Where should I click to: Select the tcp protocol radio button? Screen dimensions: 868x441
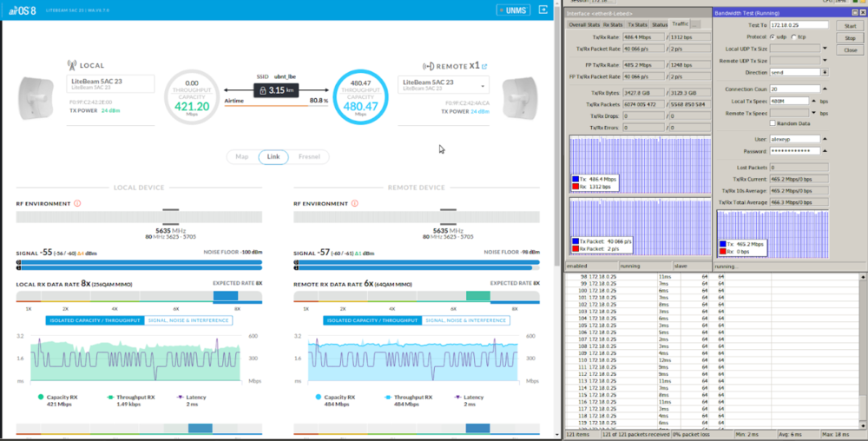coord(792,37)
